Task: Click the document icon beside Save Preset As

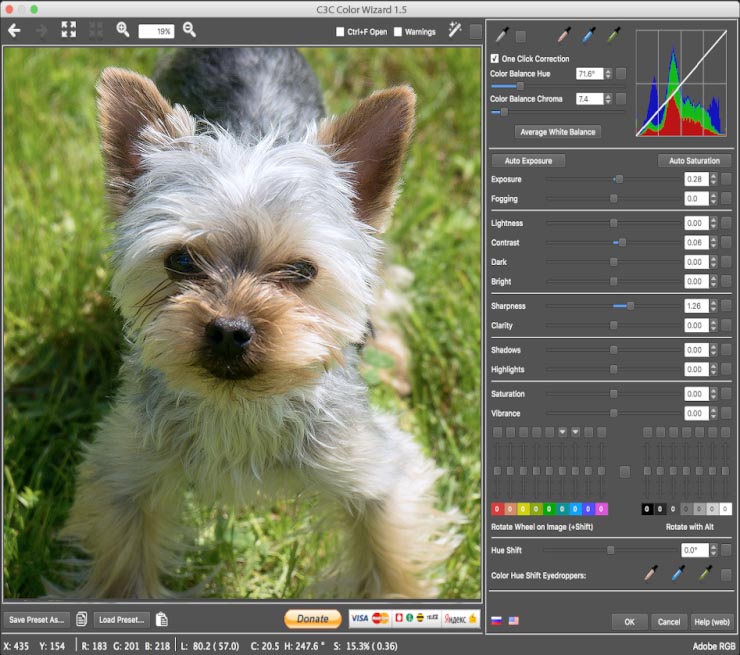Action: click(82, 619)
